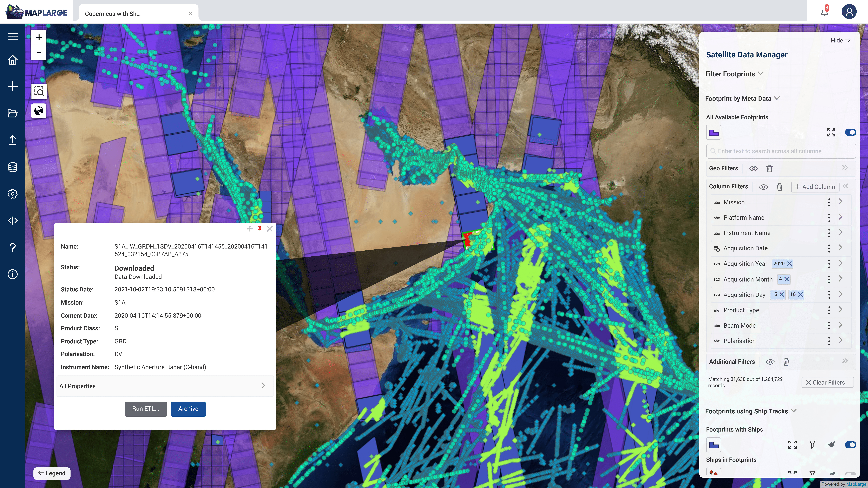Close the Copernicus tab
Image resolution: width=868 pixels, height=488 pixels.
[190, 13]
